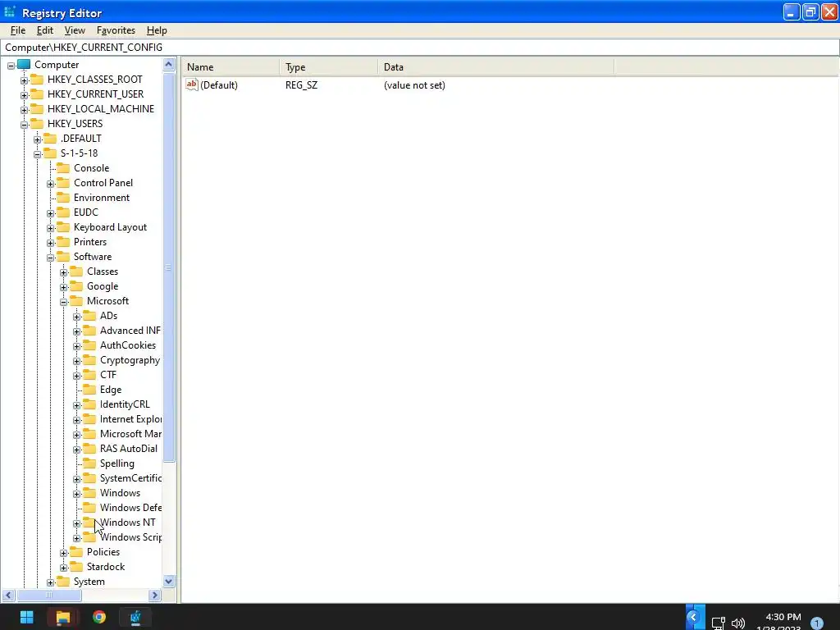Image resolution: width=840 pixels, height=630 pixels.
Task: Select the Google folder icon
Action: pyautogui.click(x=76, y=286)
